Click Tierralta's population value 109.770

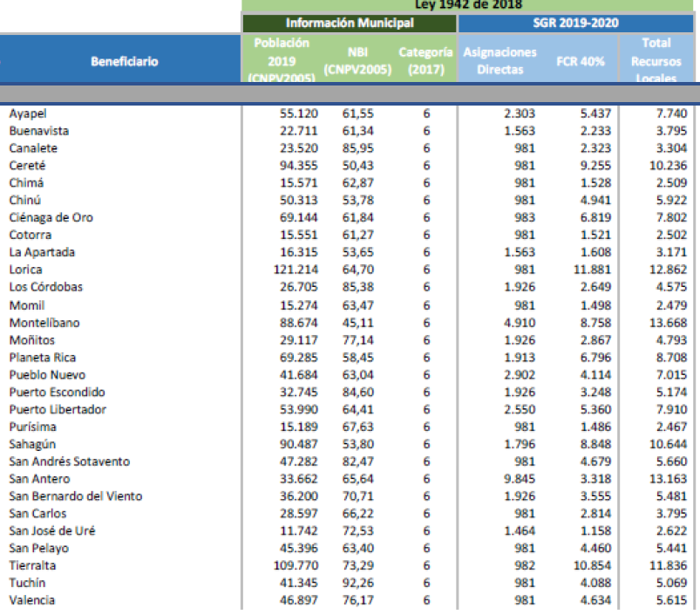click(296, 565)
